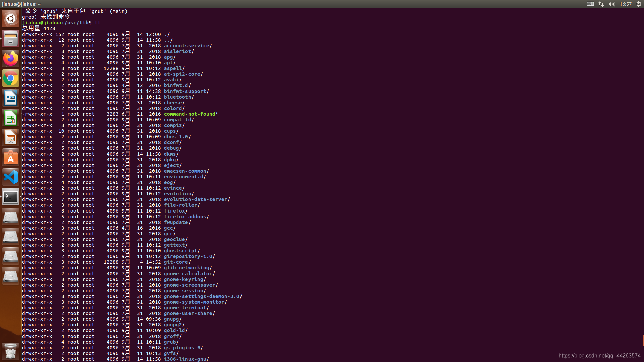
Task: Open third mounted drive icon in launcher
Action: pyautogui.click(x=11, y=256)
